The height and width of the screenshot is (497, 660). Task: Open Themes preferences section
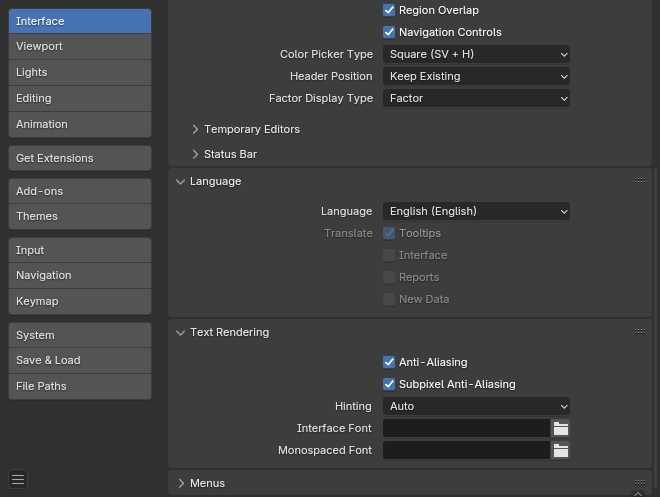(80, 216)
